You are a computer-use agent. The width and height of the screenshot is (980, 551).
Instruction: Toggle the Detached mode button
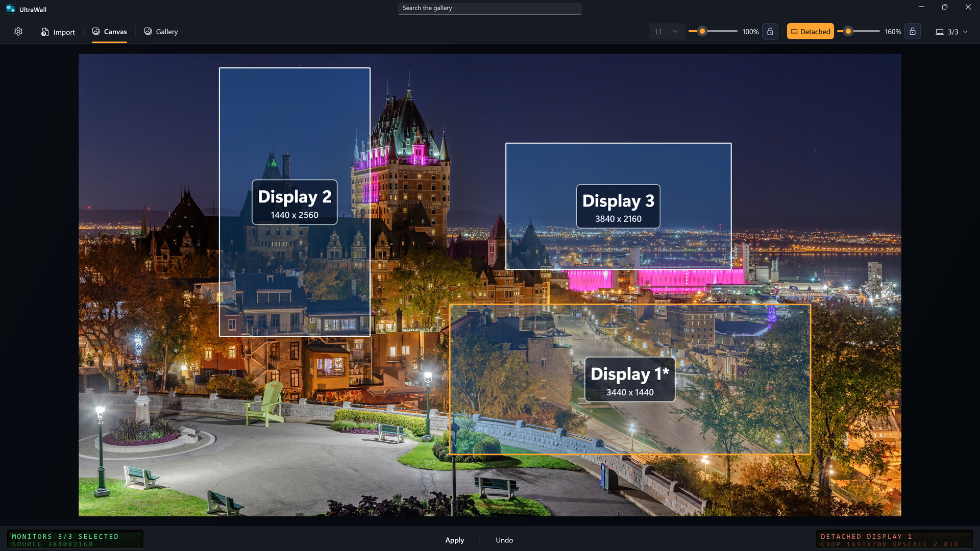click(810, 32)
